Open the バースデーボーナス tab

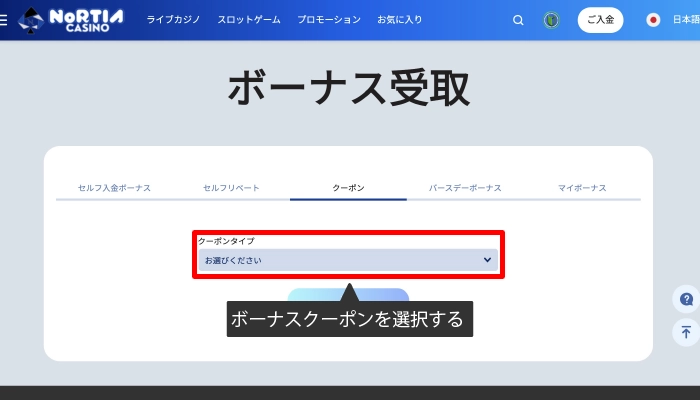(465, 188)
